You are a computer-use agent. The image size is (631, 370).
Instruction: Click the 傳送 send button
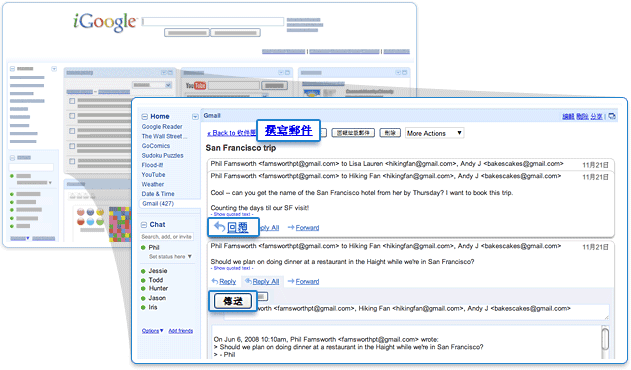[233, 301]
